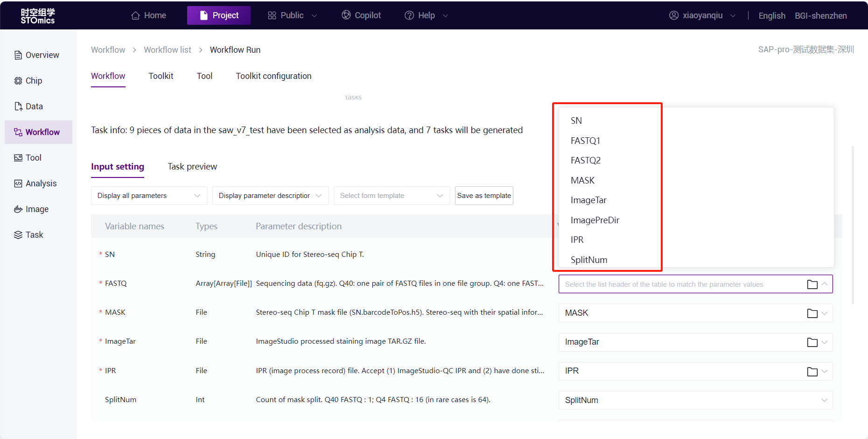Expand the Display all parameters dropdown

(x=149, y=196)
